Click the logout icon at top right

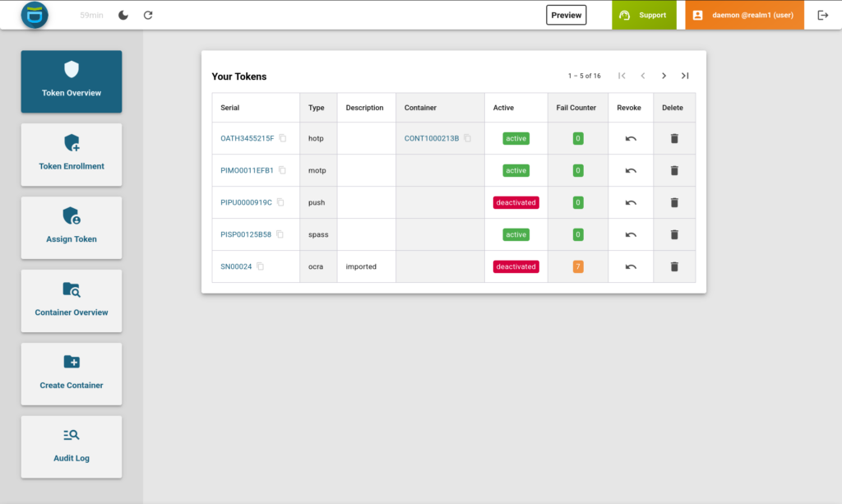(822, 15)
